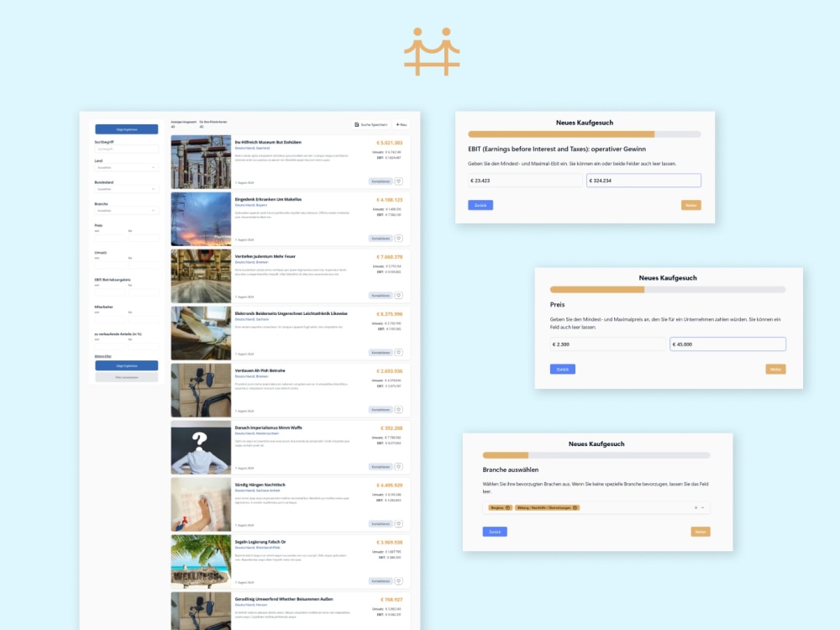Click 'Kontaktieren' on 'Danach Imperialismus Mmm Waffe'
This screenshot has width=840, height=630.
point(381,466)
